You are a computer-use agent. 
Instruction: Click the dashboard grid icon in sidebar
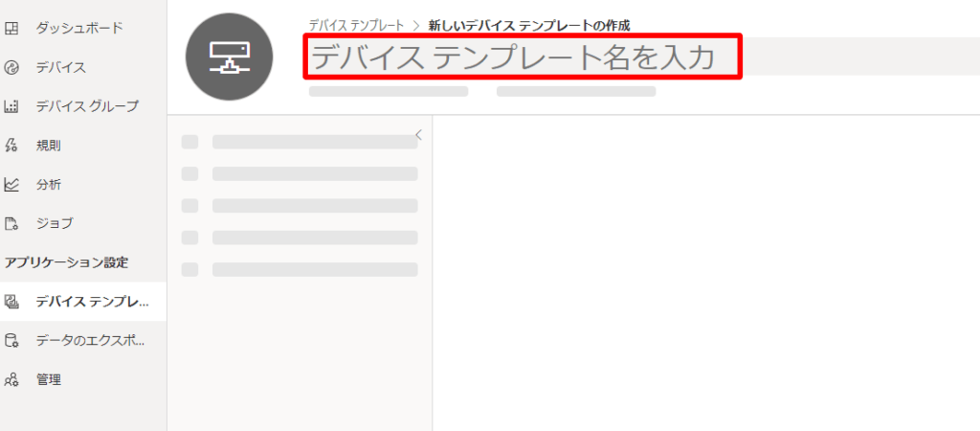coord(11,28)
